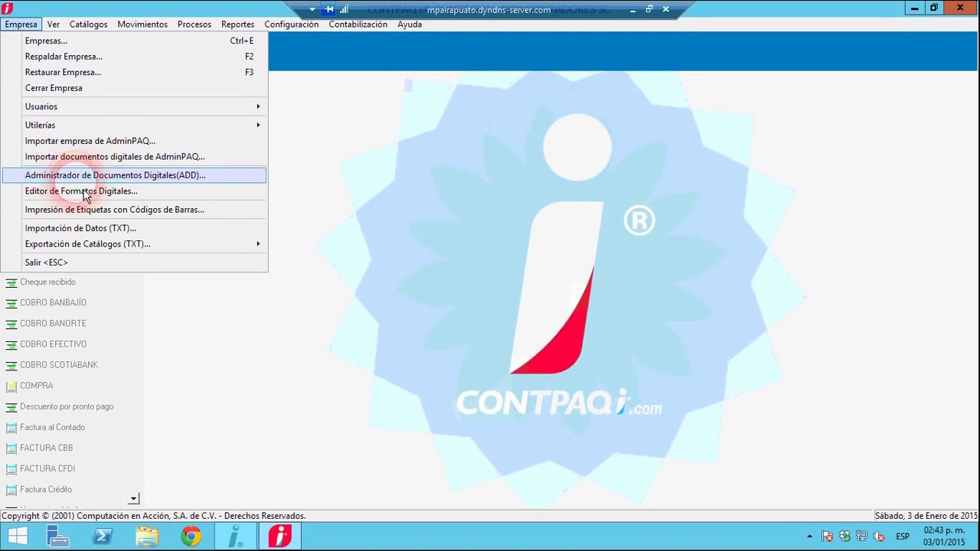This screenshot has height=551, width=980.
Task: Open FACTURA CFDI item
Action: click(47, 468)
